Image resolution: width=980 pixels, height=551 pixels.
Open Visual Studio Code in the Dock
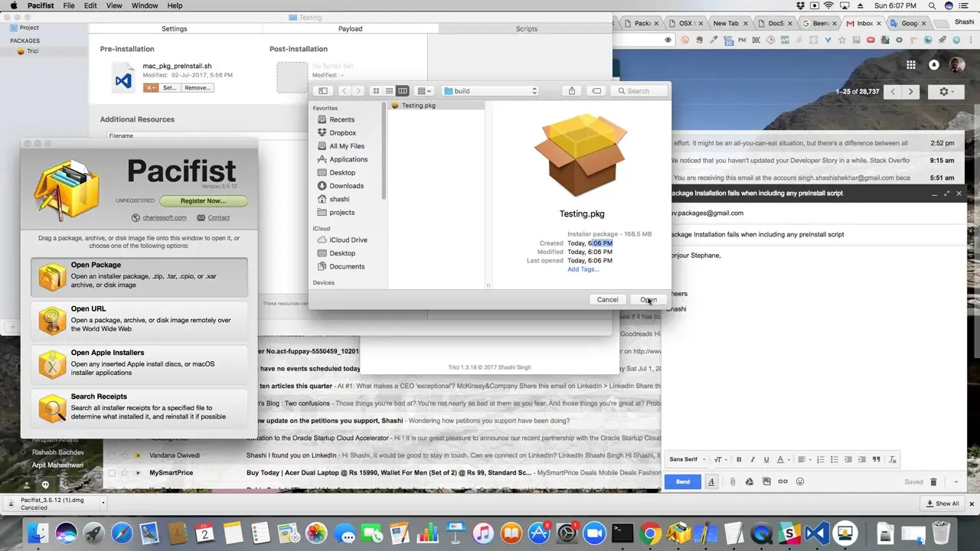[x=816, y=533]
